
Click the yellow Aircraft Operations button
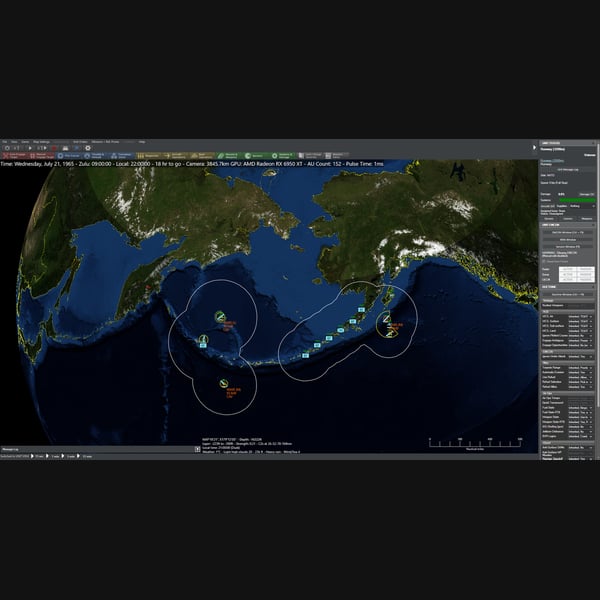(176, 156)
